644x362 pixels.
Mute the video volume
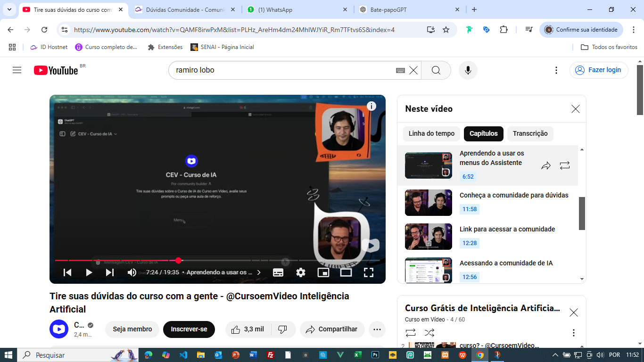[x=132, y=272]
